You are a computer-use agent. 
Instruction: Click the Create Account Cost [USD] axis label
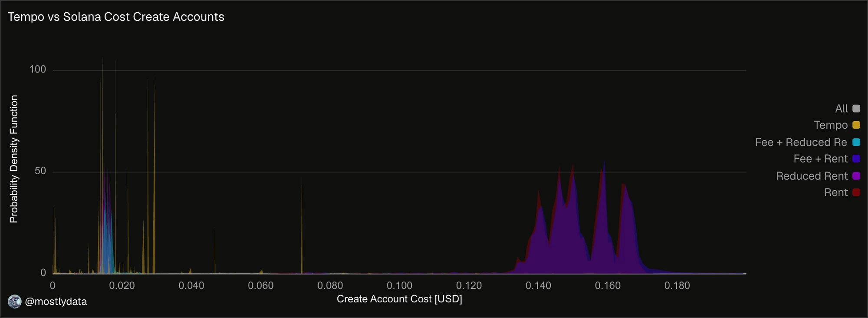(x=399, y=299)
